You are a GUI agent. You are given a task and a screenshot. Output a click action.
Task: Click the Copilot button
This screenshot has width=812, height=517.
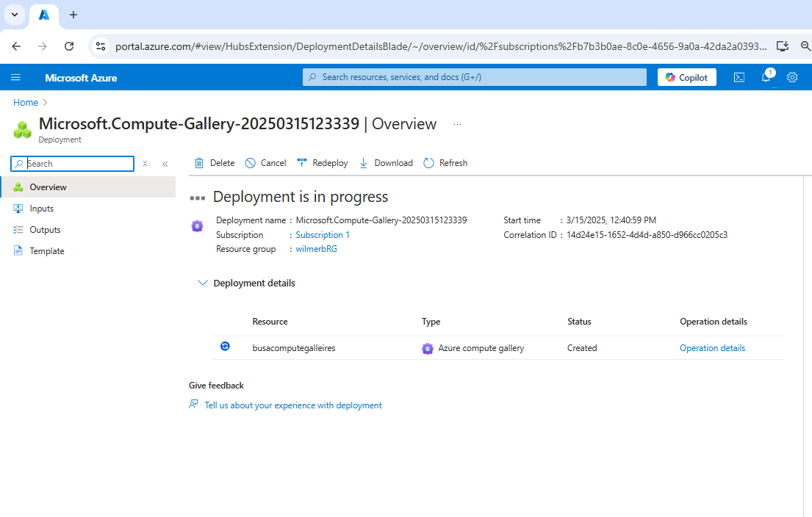686,77
